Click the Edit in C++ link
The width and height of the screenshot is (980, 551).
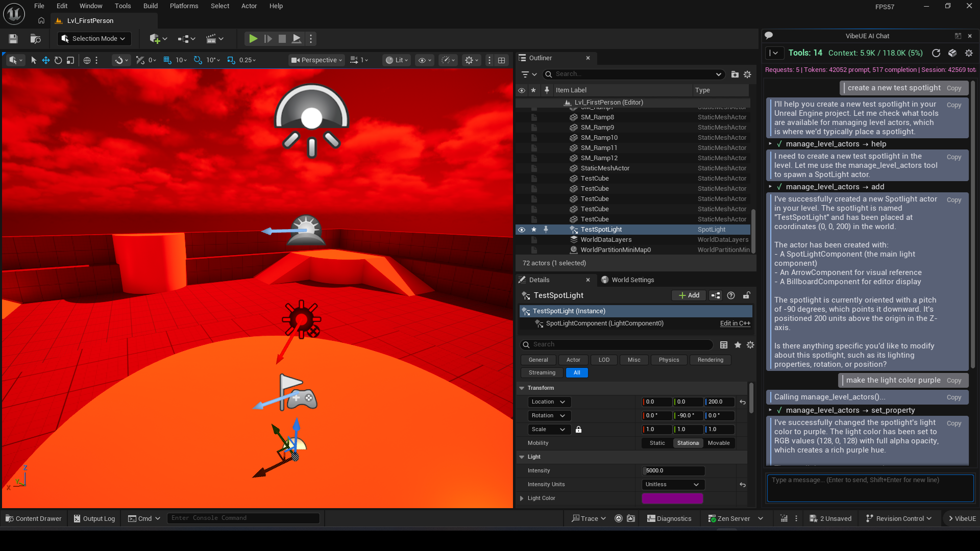(x=734, y=323)
